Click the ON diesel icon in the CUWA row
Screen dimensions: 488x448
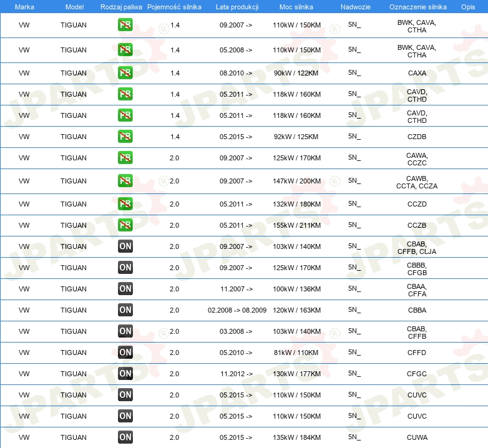click(125, 437)
